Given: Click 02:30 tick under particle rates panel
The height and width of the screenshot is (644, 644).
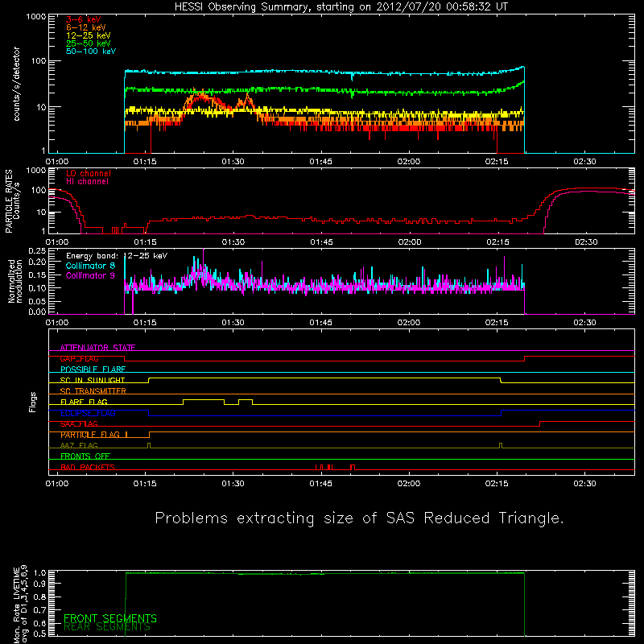Looking at the screenshot, I should (586, 242).
